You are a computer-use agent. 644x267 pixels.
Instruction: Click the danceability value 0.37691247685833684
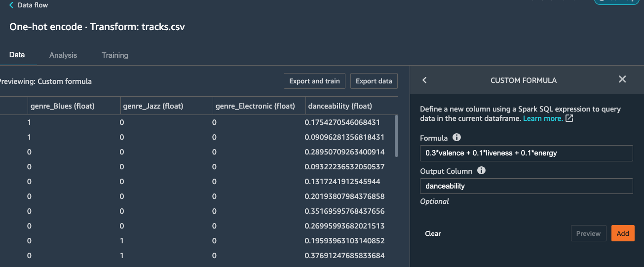(344, 255)
